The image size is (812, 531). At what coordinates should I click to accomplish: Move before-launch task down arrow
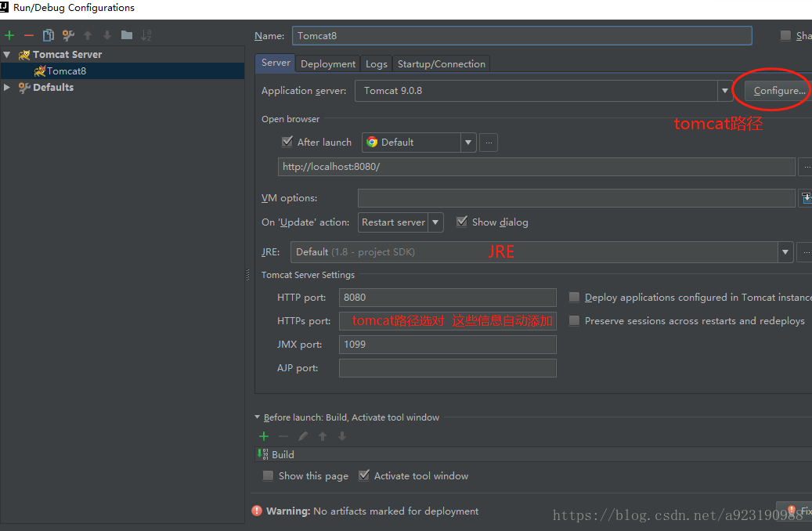341,436
